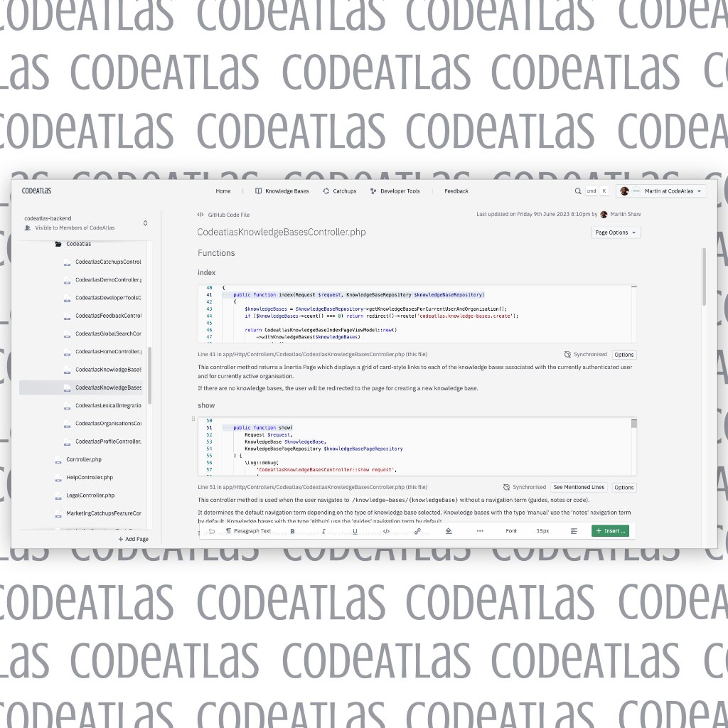Click the index function heading
The height and width of the screenshot is (728, 728).
coord(207,272)
